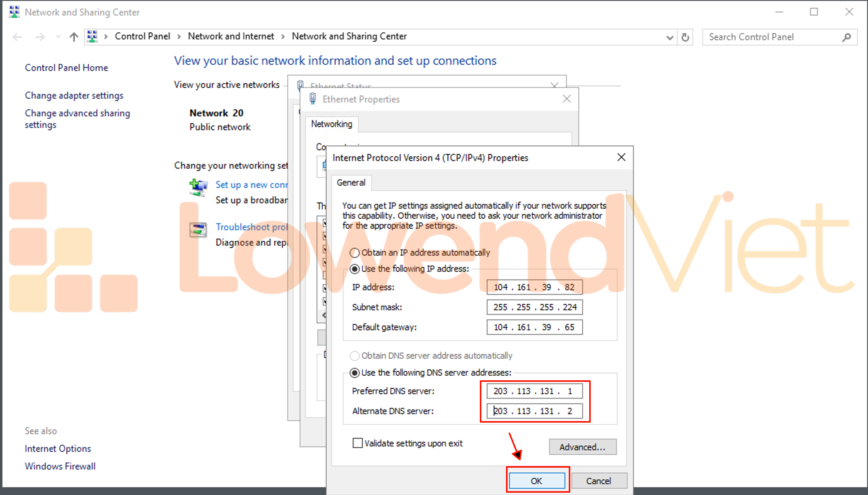Viewport: 868px width, 495px height.
Task: Open the Advanced settings button
Action: coord(582,447)
